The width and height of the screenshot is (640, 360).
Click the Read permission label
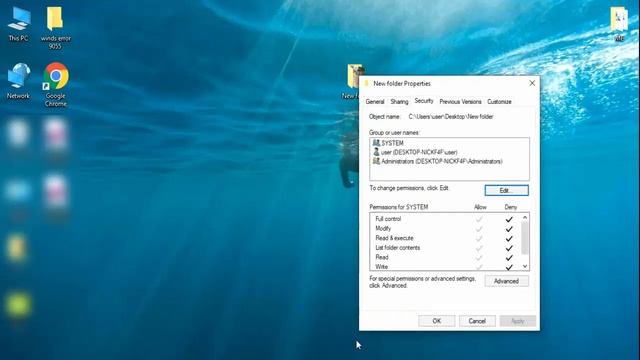coord(382,257)
